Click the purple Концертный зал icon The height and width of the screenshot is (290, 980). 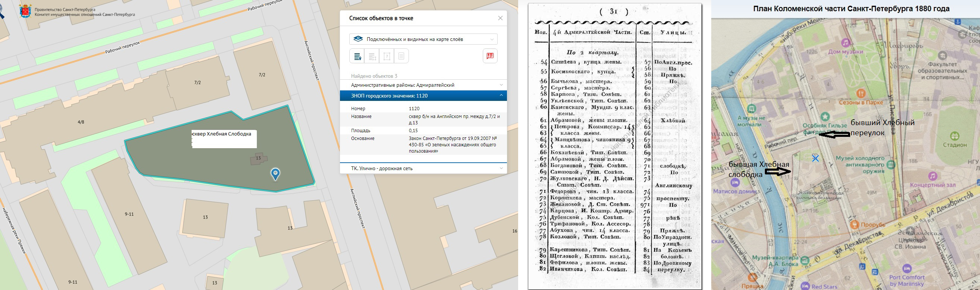point(932,176)
